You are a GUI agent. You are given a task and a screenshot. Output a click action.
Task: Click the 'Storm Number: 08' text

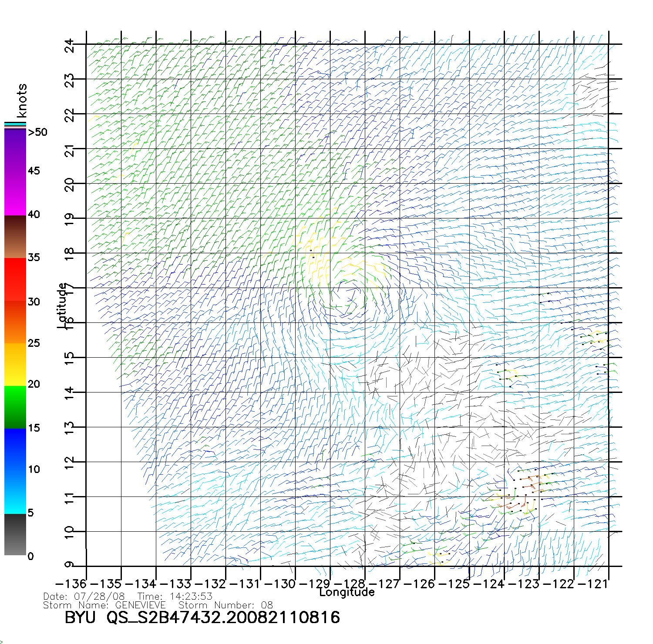click(226, 605)
